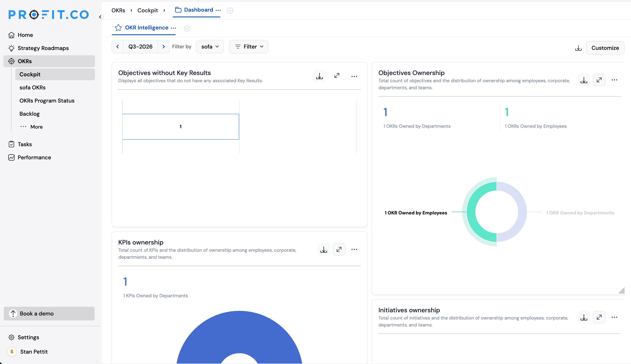Click the Customize button

coord(605,48)
